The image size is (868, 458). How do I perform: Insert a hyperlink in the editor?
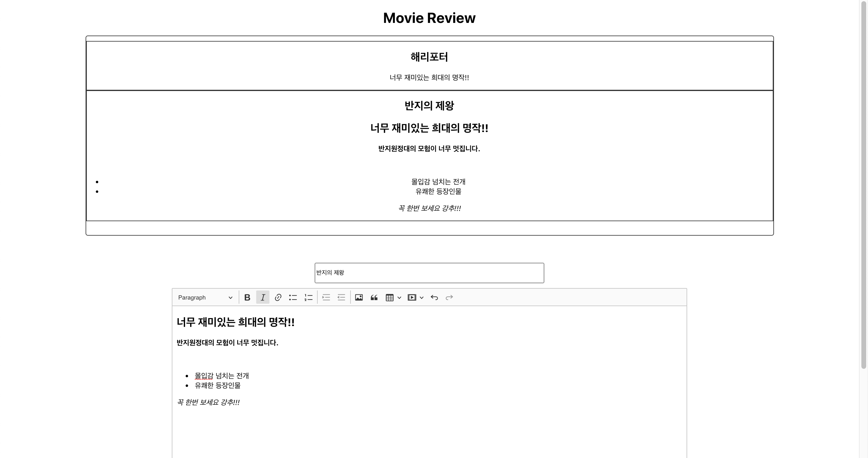(278, 297)
